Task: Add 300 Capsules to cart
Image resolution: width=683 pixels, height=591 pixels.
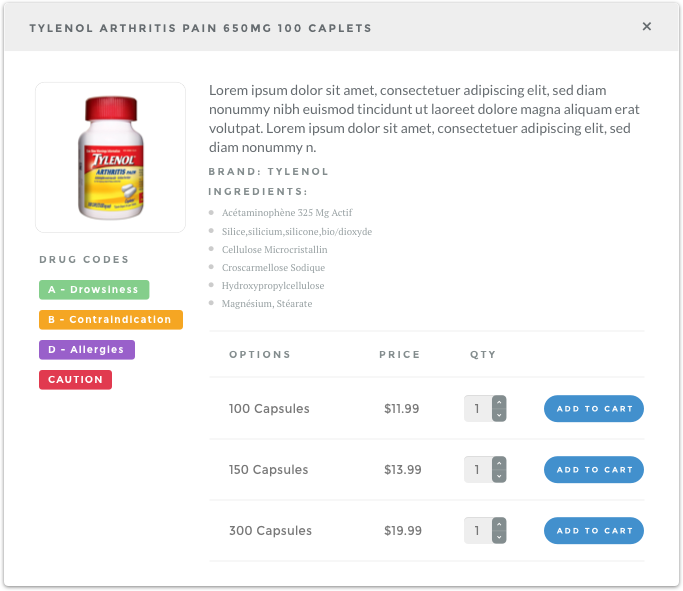Action: click(x=594, y=531)
